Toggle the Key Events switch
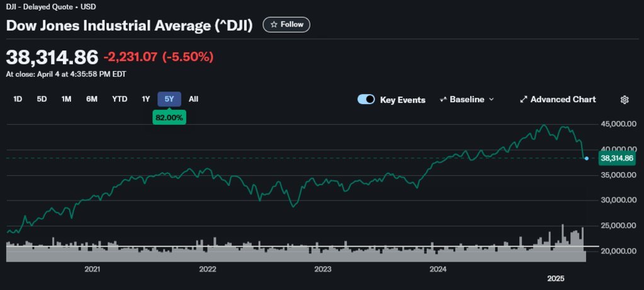 [x=366, y=100]
